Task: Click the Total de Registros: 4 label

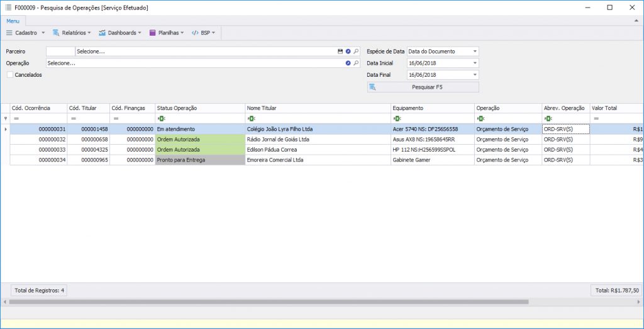Action: tap(39, 291)
